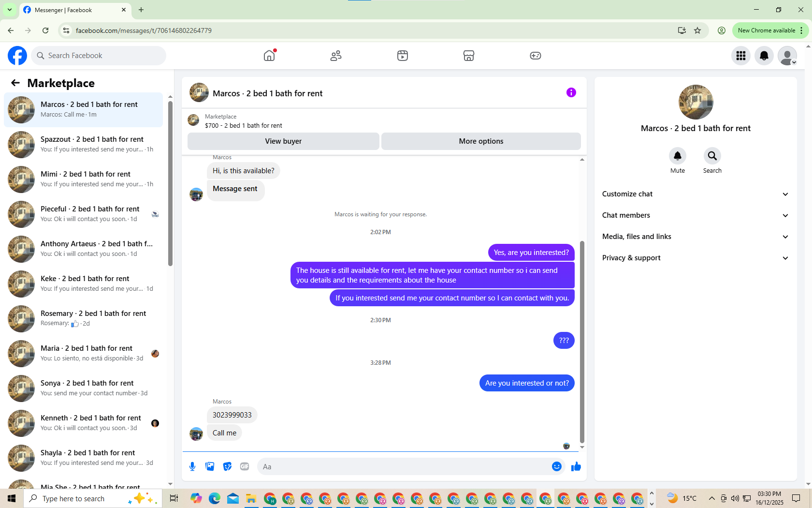Open conversation information purple info icon
812x508 pixels.
click(571, 92)
